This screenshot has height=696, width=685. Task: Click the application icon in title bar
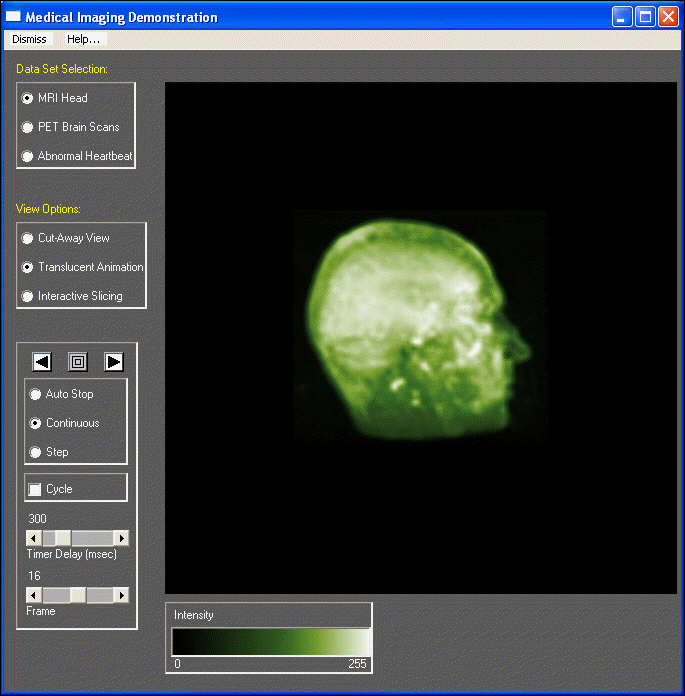[x=14, y=17]
